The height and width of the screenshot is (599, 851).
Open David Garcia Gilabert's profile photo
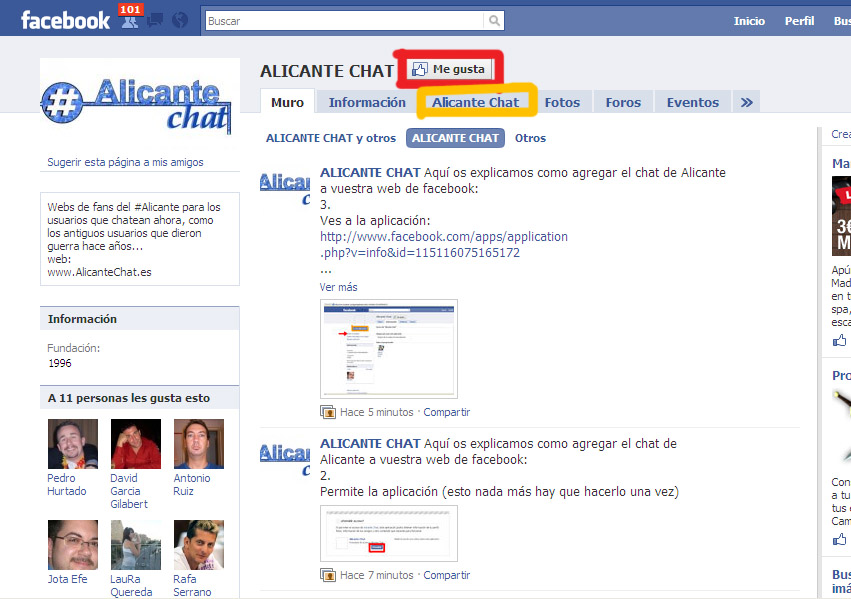pos(136,444)
